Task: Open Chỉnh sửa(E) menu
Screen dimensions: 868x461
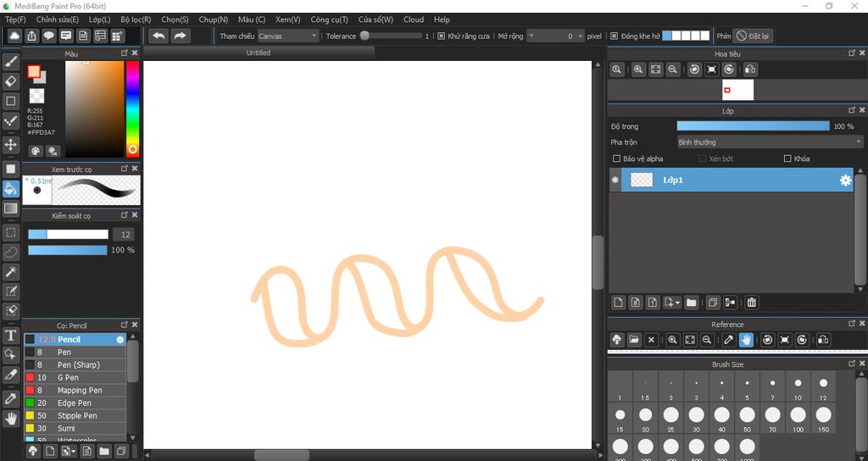Action: coord(58,19)
